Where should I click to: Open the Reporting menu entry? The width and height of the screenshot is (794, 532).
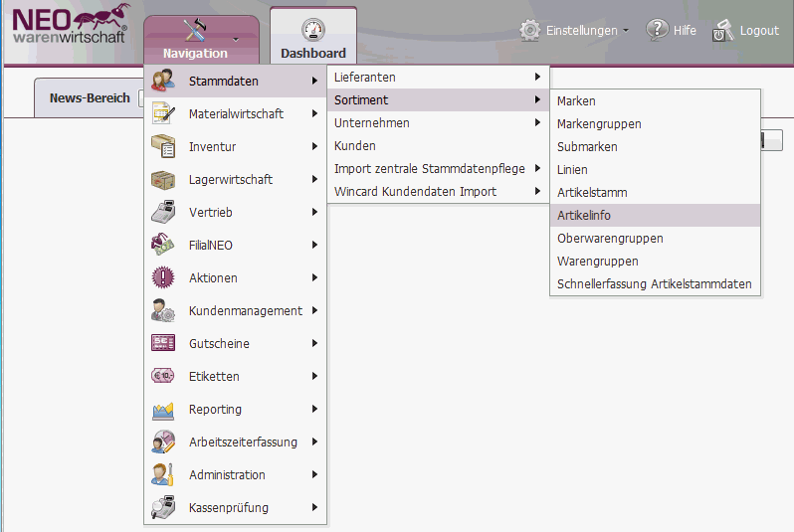click(x=236, y=409)
